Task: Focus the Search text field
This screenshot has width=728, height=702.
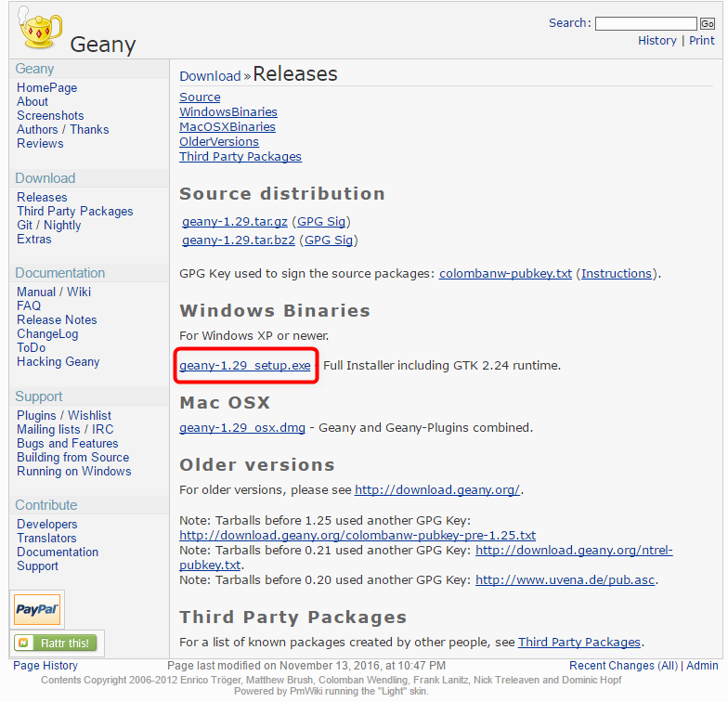Action: [645, 23]
